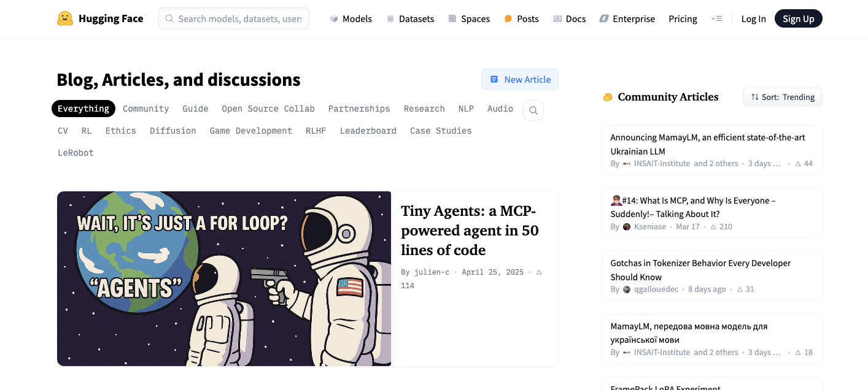Select the Game Development filter tag

point(251,131)
